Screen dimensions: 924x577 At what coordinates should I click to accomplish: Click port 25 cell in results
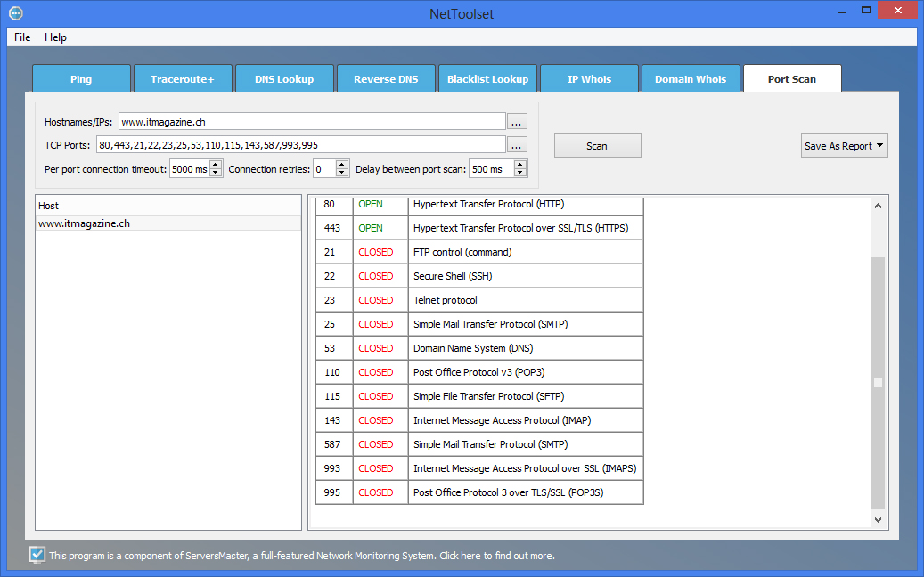(334, 324)
